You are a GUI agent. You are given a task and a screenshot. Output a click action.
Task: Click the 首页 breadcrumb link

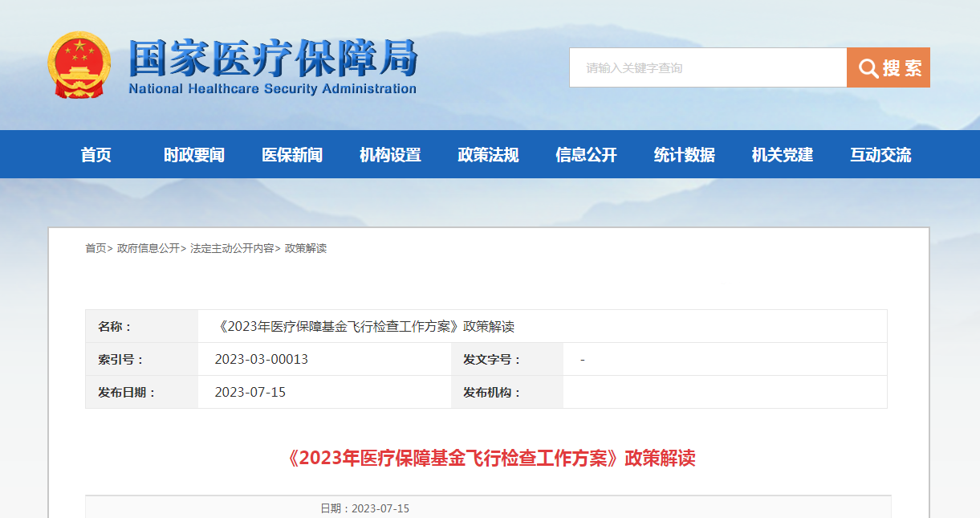[x=96, y=248]
